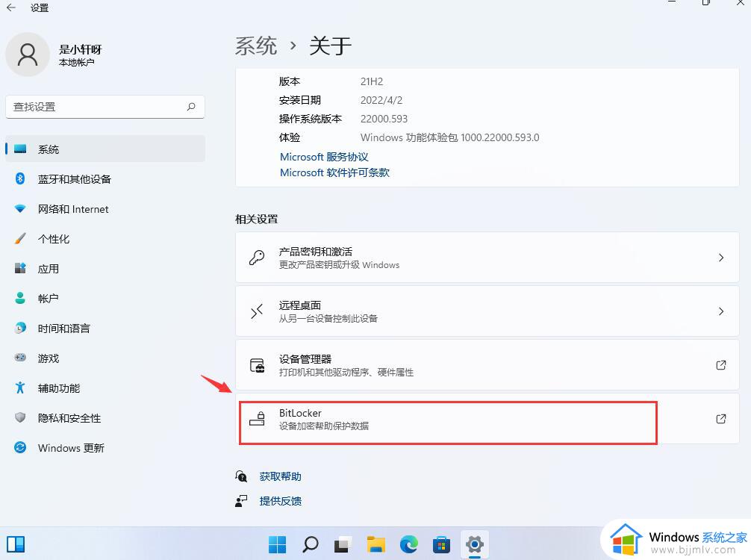Click the paintbrush personalization icon

click(x=20, y=239)
